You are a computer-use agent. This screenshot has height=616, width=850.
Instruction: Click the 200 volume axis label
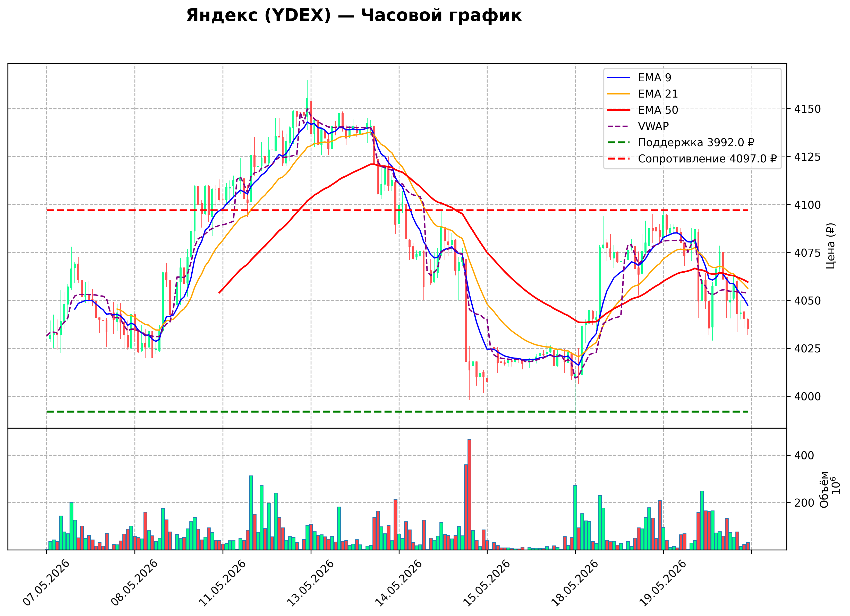pyautogui.click(x=804, y=503)
